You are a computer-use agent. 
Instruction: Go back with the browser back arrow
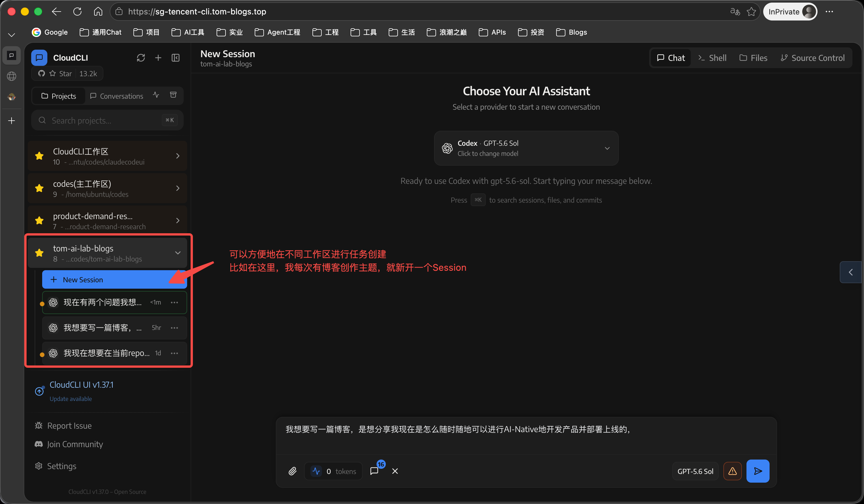[56, 12]
